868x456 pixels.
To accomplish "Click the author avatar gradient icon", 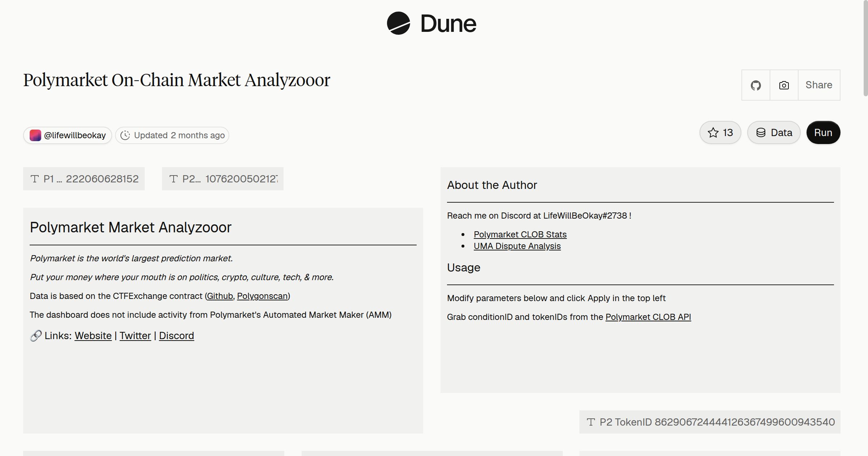I will [35, 135].
